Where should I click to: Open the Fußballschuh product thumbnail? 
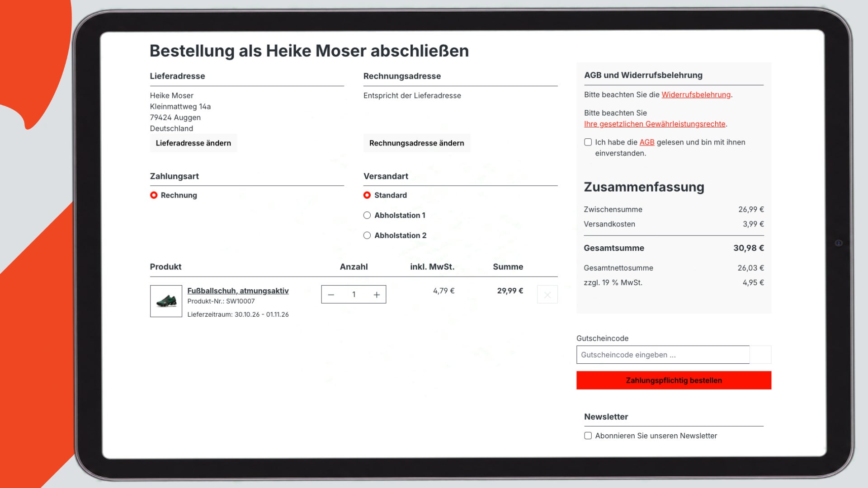(166, 301)
